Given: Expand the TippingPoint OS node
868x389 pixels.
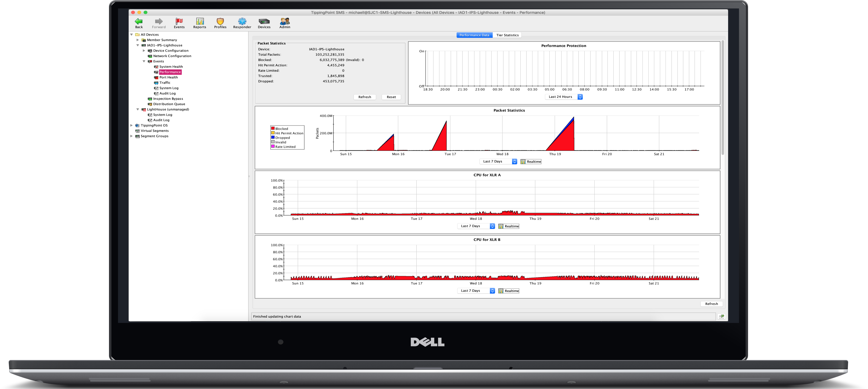Looking at the screenshot, I should click(x=131, y=125).
